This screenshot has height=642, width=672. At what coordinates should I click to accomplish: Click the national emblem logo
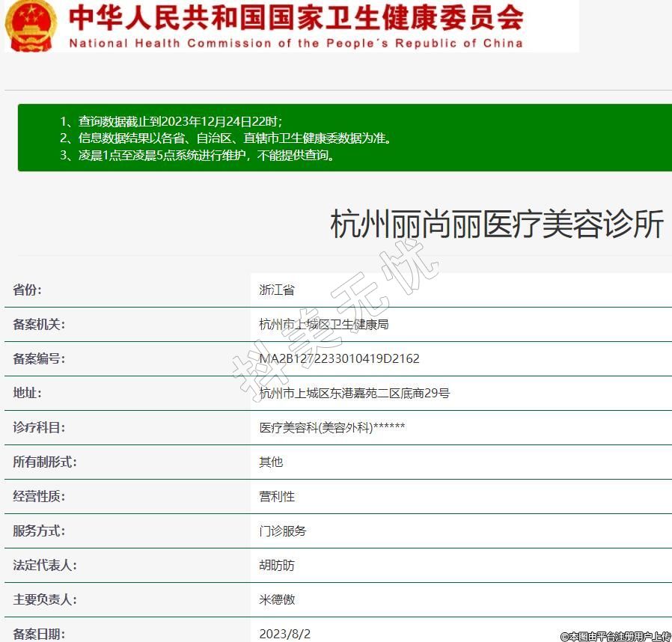31,25
